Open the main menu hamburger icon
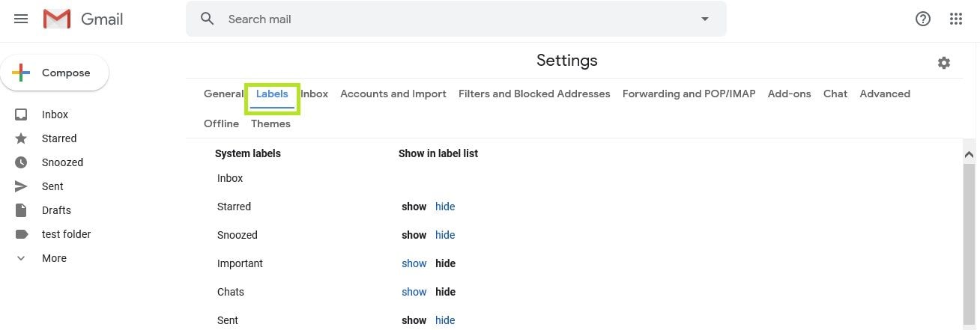Image resolution: width=980 pixels, height=330 pixels. [21, 19]
